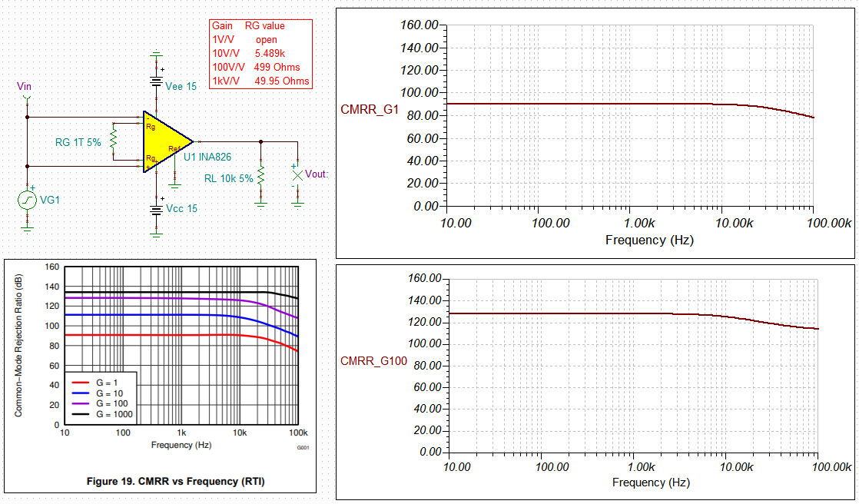Select the blue G = 10 legend line
The image size is (859, 504).
[x=79, y=393]
